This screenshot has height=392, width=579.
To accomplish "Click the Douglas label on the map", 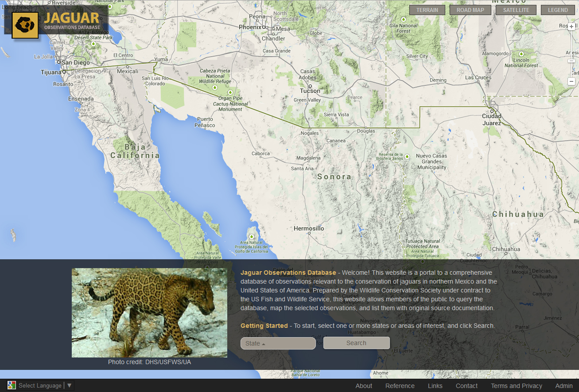I will click(366, 131).
